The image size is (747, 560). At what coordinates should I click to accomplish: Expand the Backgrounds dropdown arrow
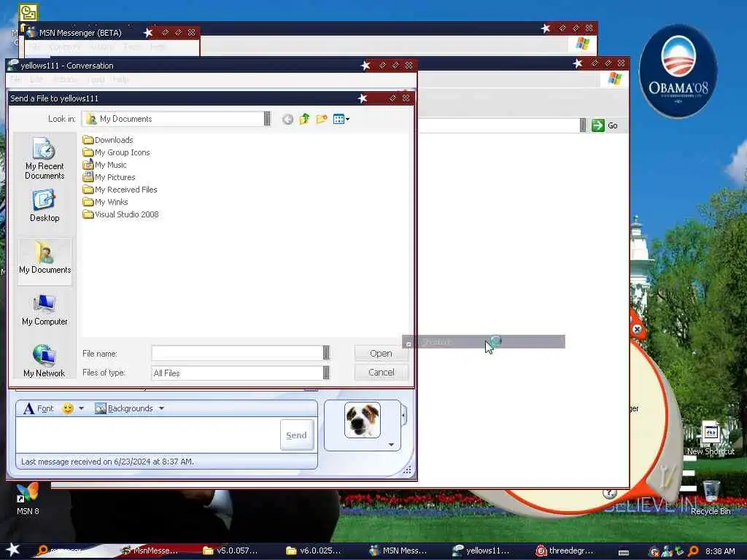pyautogui.click(x=161, y=408)
